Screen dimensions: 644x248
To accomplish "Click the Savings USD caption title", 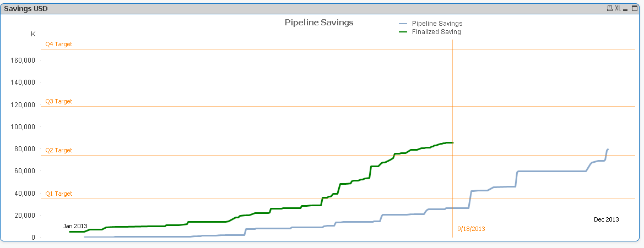I will (26, 8).
